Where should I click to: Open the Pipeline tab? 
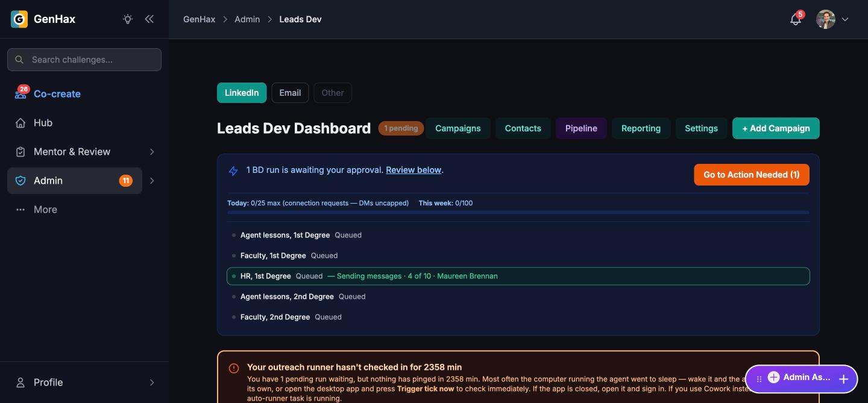point(581,128)
